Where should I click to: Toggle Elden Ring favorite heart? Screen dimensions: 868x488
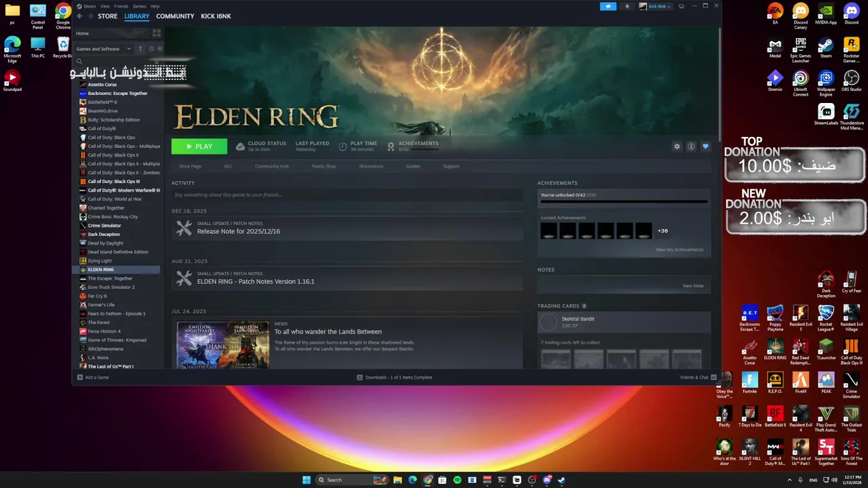[705, 146]
